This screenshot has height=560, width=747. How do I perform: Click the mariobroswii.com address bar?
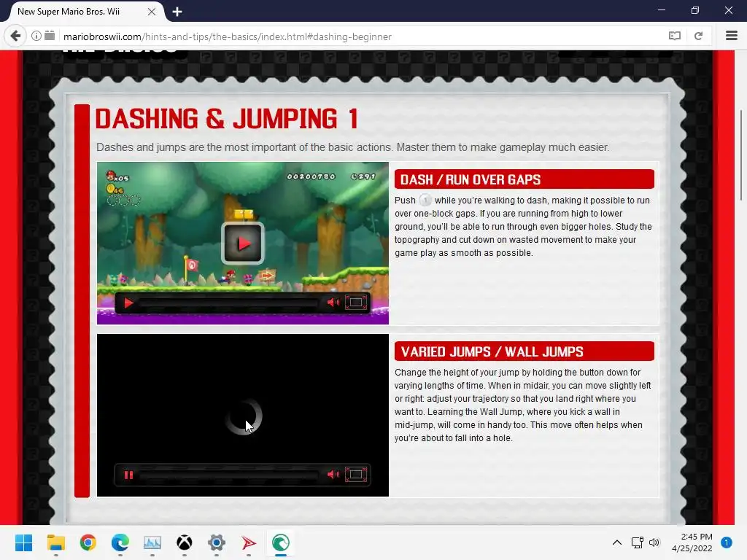[362, 36]
